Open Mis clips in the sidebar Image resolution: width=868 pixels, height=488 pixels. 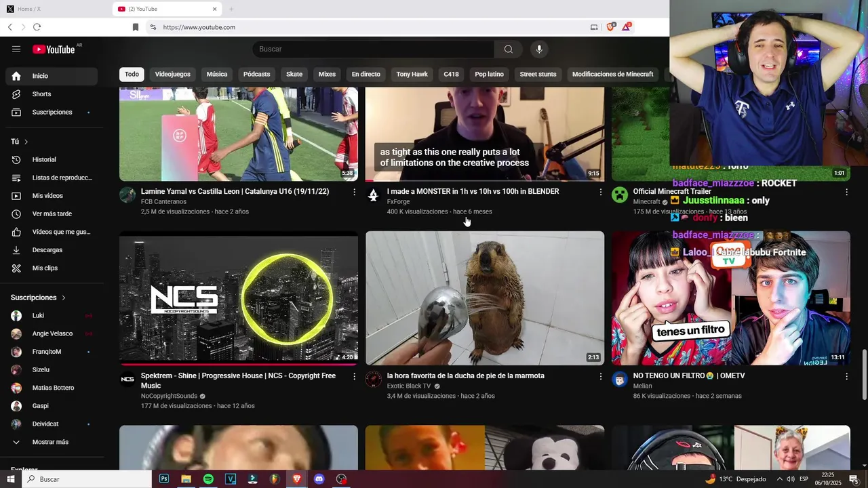click(52, 268)
